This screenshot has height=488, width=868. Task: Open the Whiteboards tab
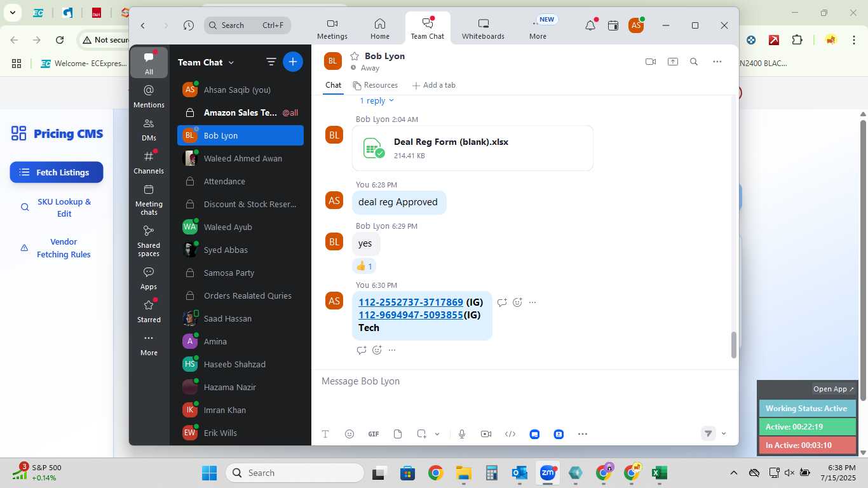(483, 29)
